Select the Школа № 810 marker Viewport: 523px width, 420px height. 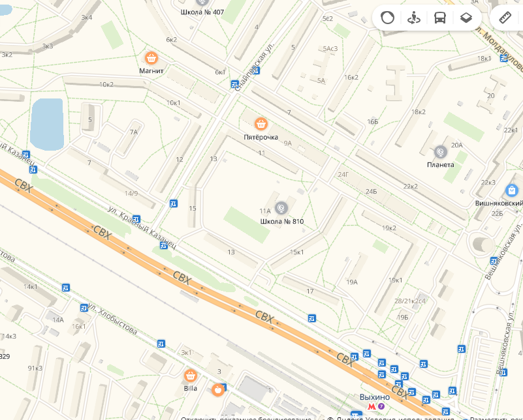[281, 208]
